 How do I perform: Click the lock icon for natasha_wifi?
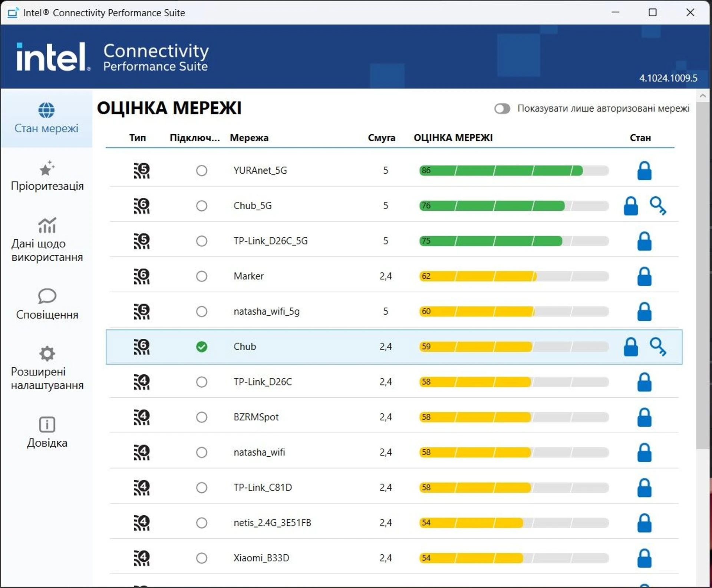pos(645,453)
